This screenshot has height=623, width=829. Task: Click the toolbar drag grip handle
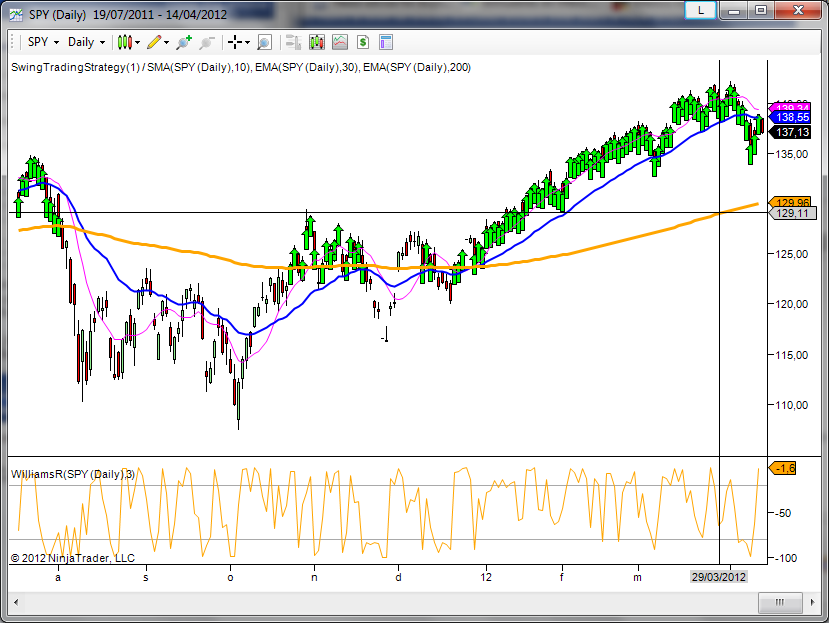click(13, 42)
